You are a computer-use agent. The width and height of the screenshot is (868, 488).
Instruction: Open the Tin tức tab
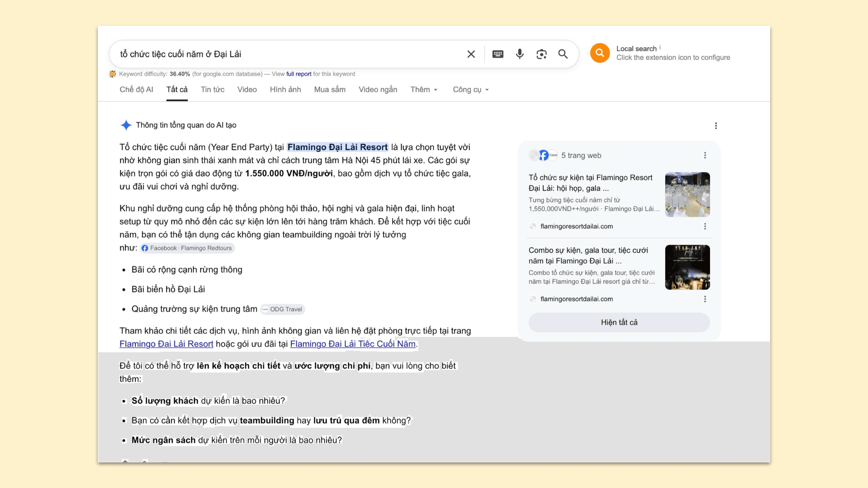(213, 89)
